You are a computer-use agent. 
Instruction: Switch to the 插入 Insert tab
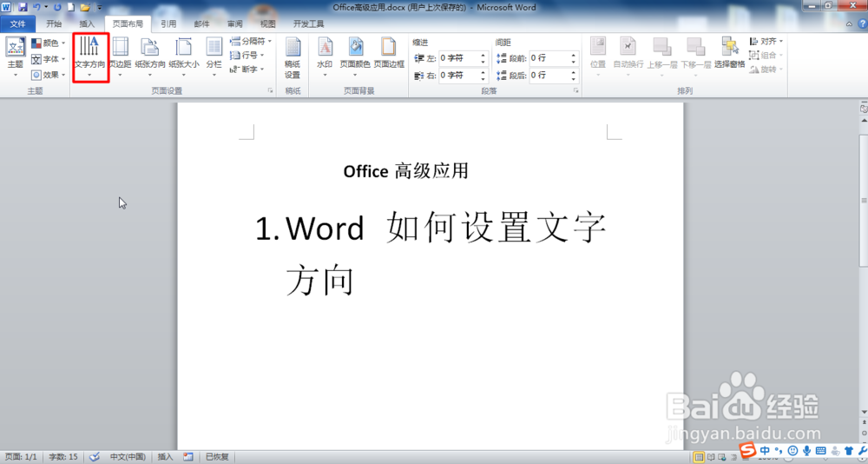click(x=87, y=23)
